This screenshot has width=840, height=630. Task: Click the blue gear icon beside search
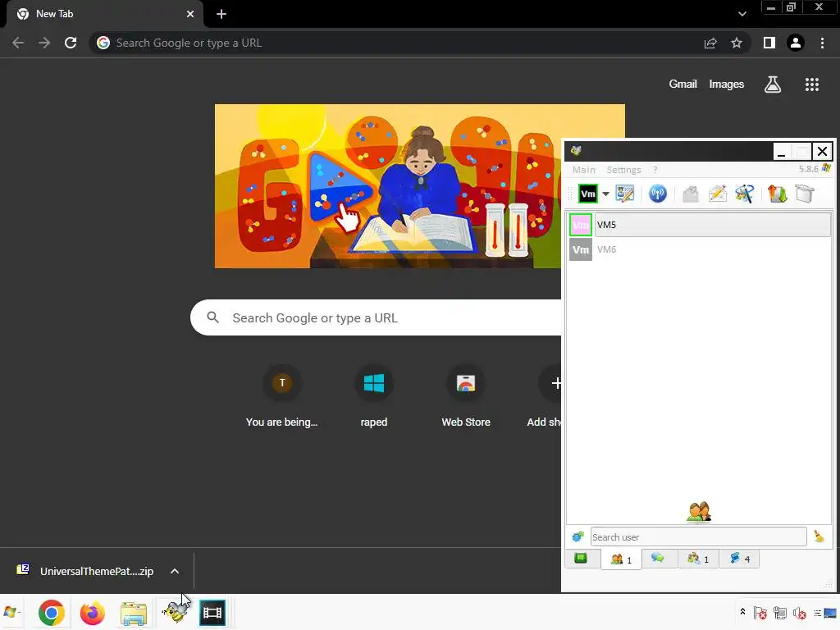(577, 536)
